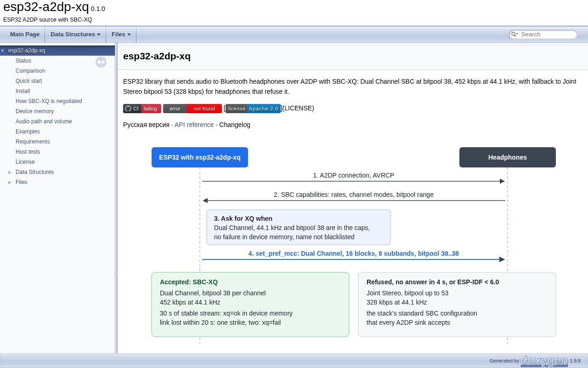Click the 'Refused, no answer in 4 s' heading
The width and height of the screenshot is (588, 368).
pos(433,282)
